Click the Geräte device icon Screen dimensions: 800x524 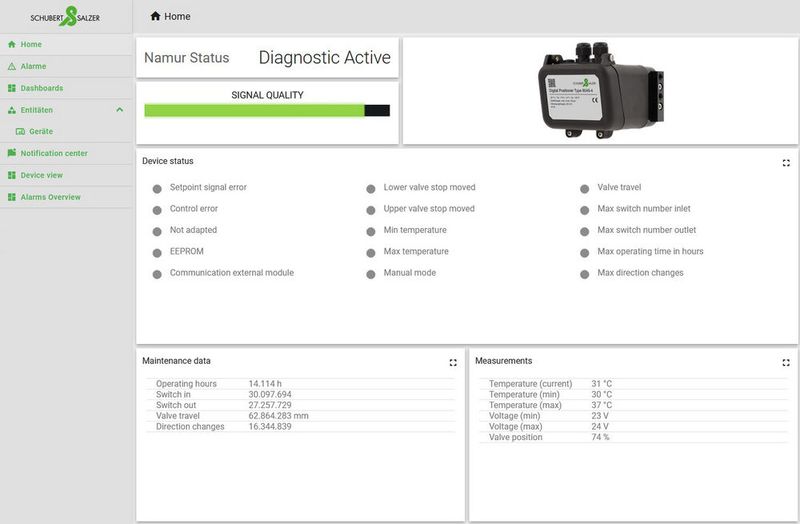click(20, 132)
